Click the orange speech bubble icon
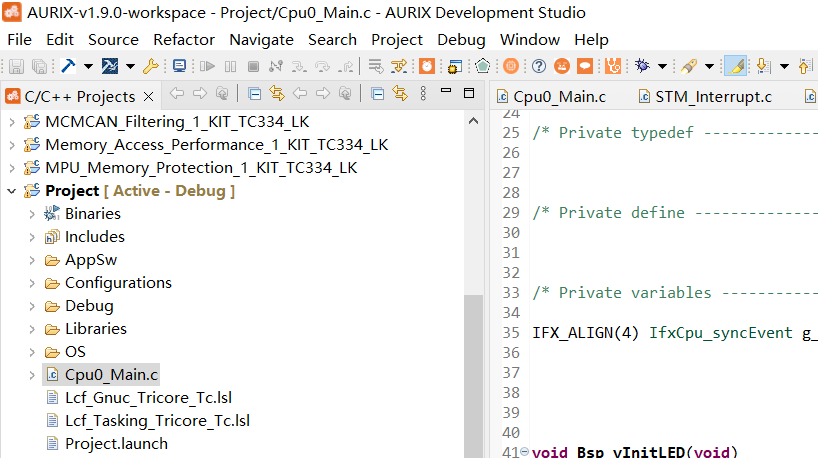Viewport: 818px width, 458px height. click(585, 66)
